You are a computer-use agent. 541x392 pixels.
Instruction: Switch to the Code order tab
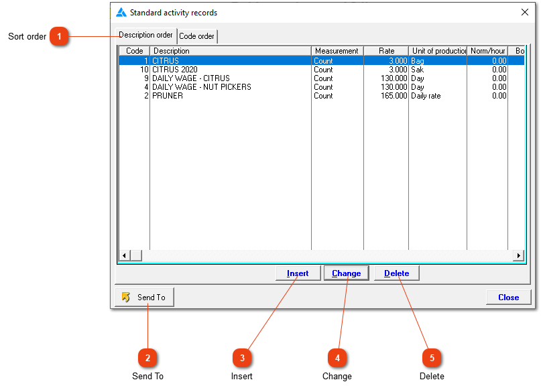pos(197,36)
